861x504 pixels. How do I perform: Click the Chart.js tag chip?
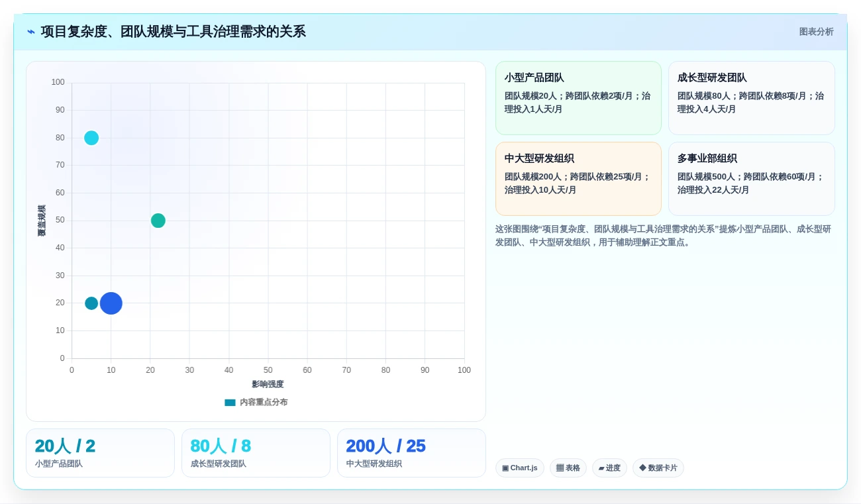520,468
